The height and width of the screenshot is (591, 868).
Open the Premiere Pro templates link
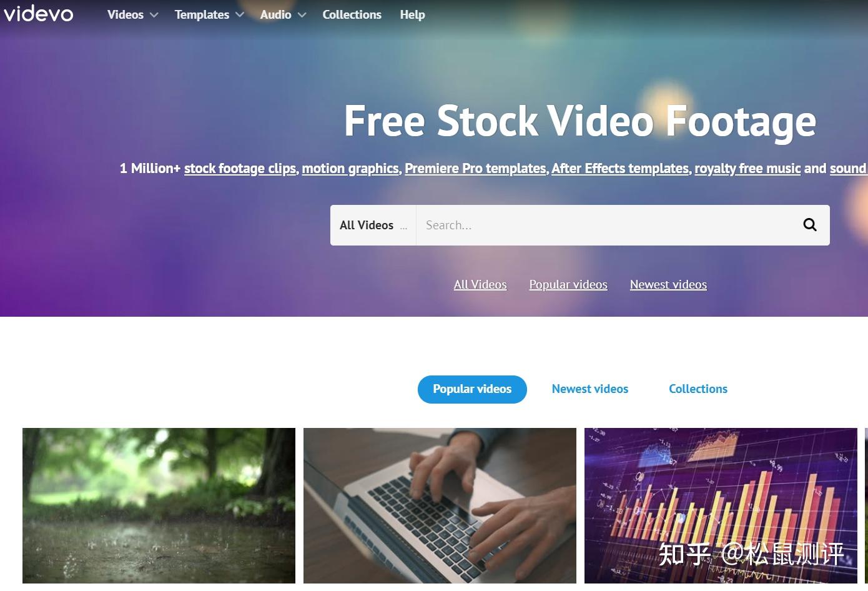coord(475,169)
